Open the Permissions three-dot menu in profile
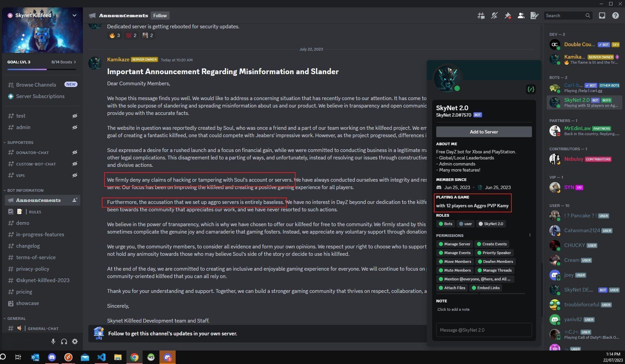The image size is (625, 364). [530, 235]
